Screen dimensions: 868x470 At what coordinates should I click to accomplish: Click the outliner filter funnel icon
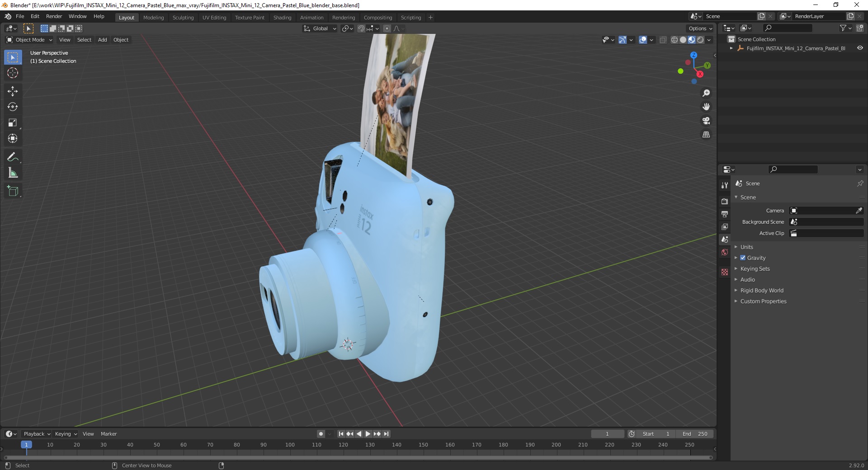843,28
